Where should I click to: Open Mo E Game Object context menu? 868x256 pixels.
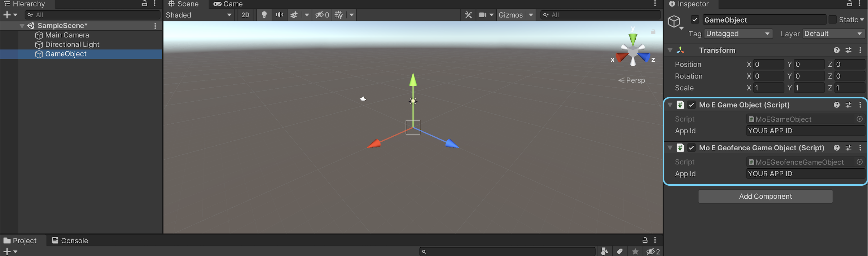[x=860, y=105]
